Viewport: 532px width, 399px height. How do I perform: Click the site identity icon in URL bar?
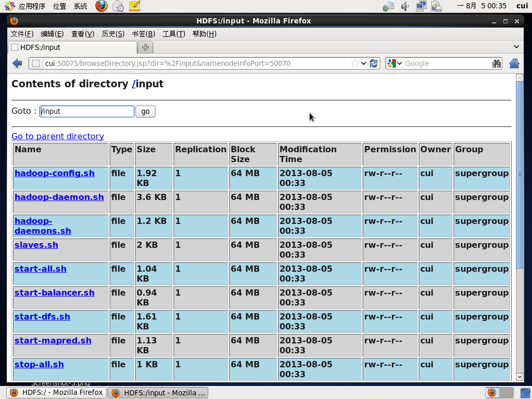pyautogui.click(x=36, y=63)
